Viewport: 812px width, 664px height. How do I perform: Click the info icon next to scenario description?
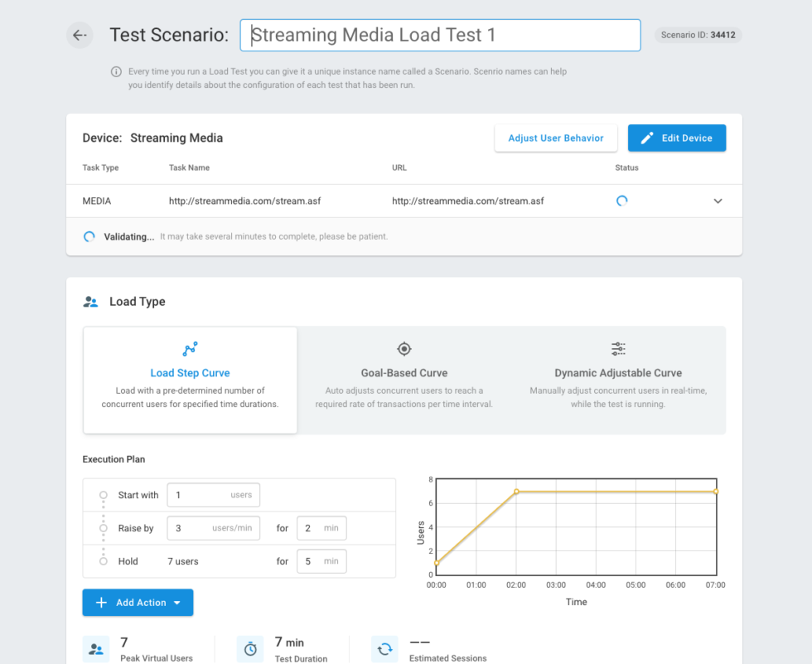[x=116, y=71]
